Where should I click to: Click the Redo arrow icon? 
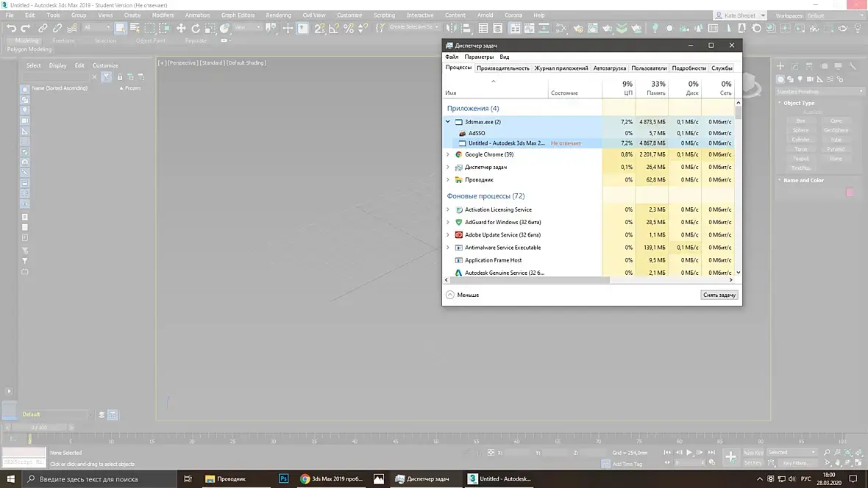[x=26, y=28]
